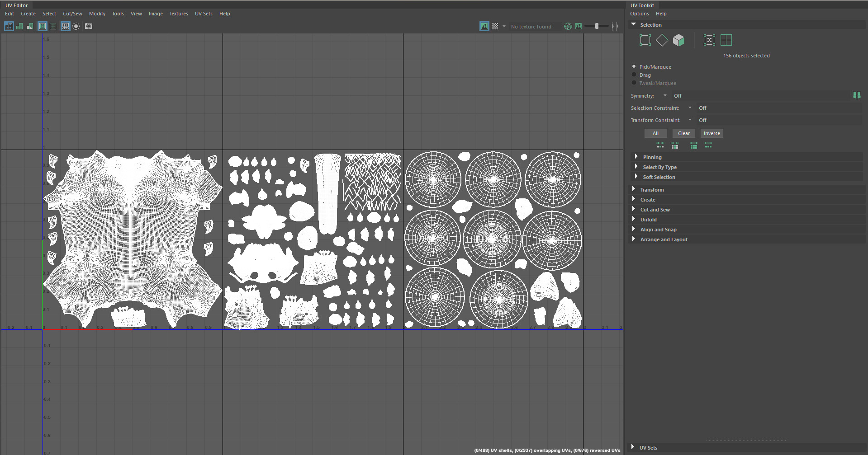Select the Tweak/Marquee radio option
Screen dimensions: 868x455
click(x=634, y=83)
